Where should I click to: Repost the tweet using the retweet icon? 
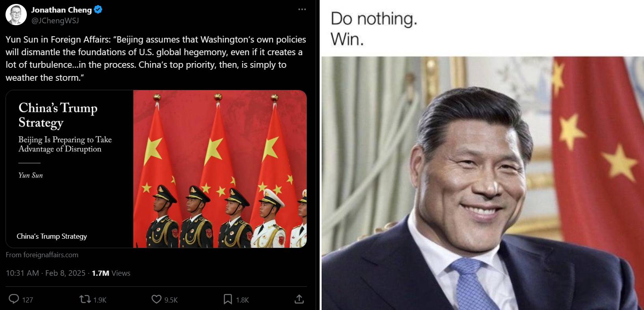coord(85,299)
